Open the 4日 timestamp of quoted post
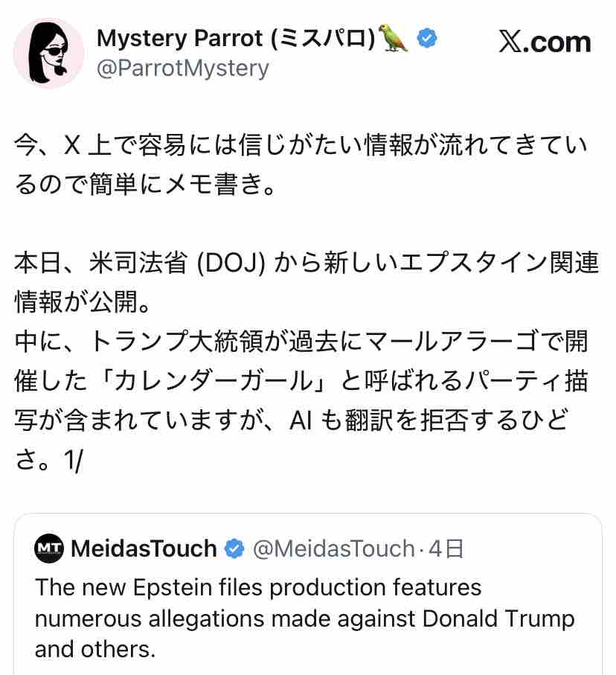The height and width of the screenshot is (675, 616). point(446,549)
